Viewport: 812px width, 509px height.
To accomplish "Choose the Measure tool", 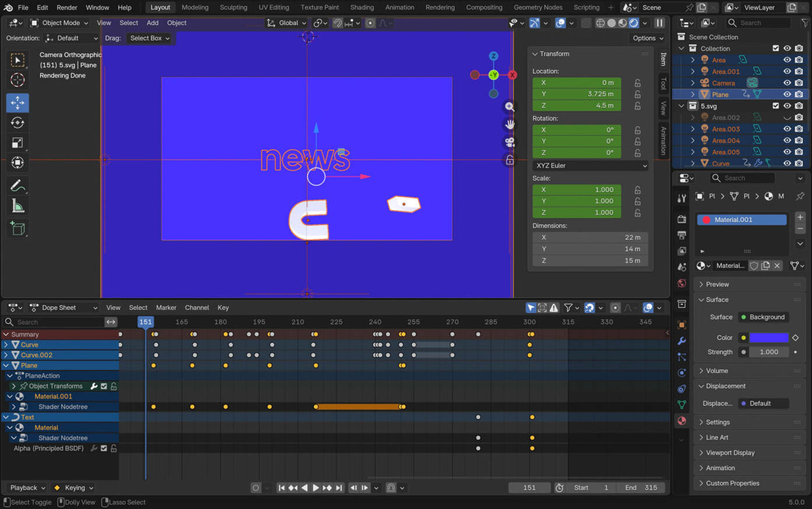I will pos(17,206).
